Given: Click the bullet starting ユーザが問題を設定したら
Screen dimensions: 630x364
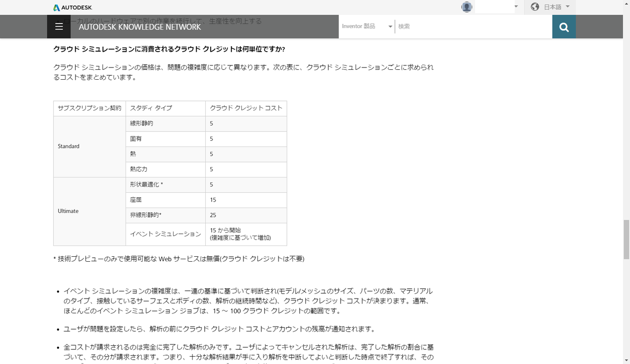Looking at the screenshot, I should (x=220, y=329).
